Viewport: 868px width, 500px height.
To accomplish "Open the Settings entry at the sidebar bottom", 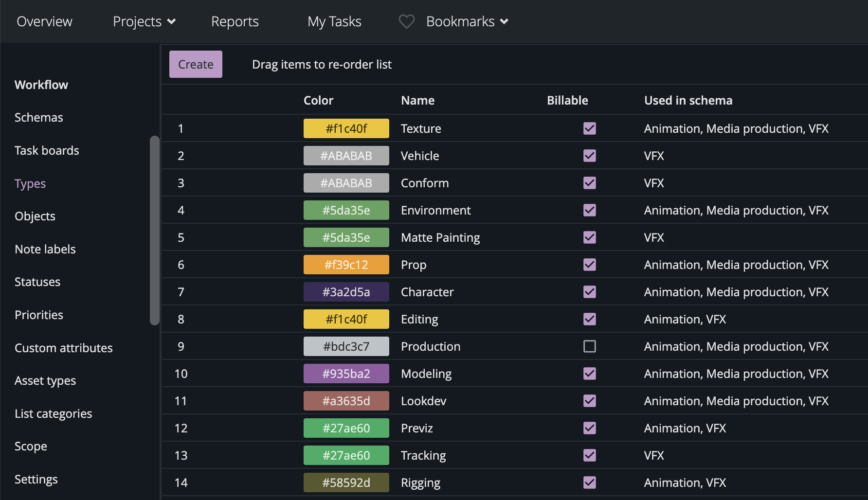I will 36,479.
